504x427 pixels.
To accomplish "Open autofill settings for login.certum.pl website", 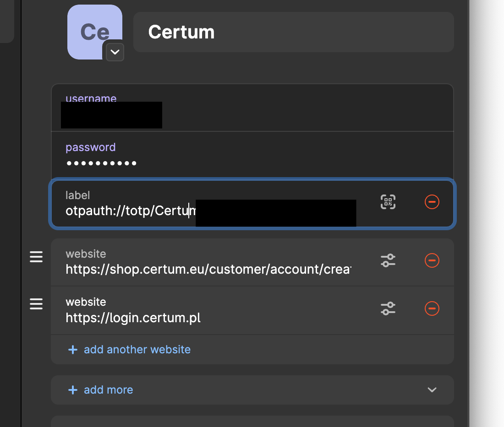I will (x=388, y=308).
